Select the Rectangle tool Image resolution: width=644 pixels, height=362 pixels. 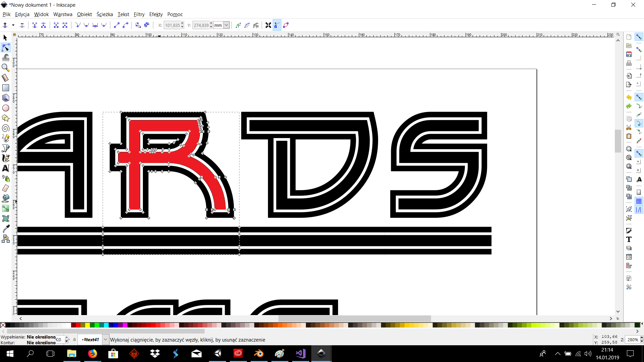[x=5, y=88]
